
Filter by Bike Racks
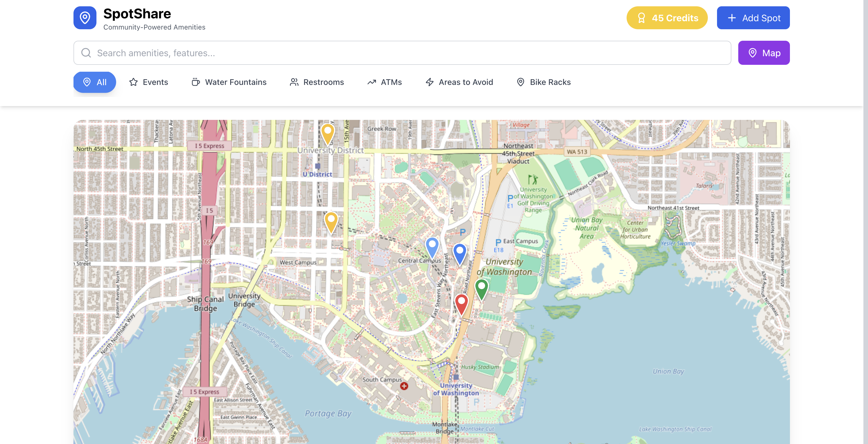(x=544, y=82)
